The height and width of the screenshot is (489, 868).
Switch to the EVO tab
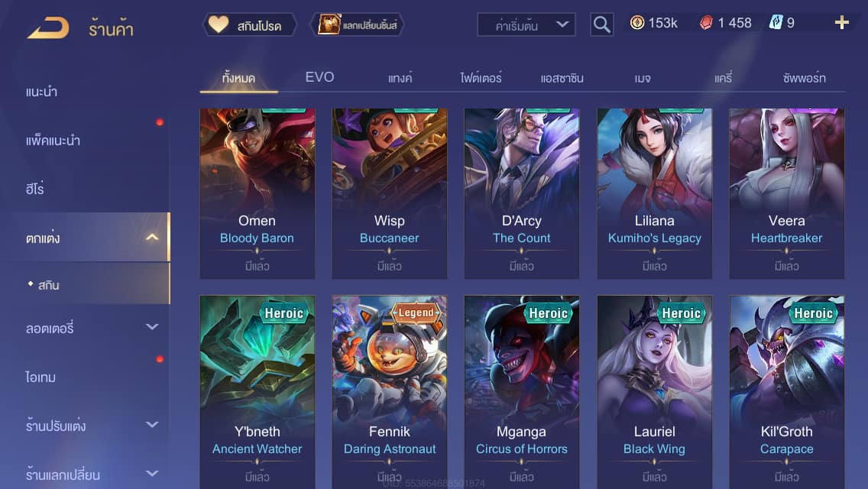tap(319, 77)
